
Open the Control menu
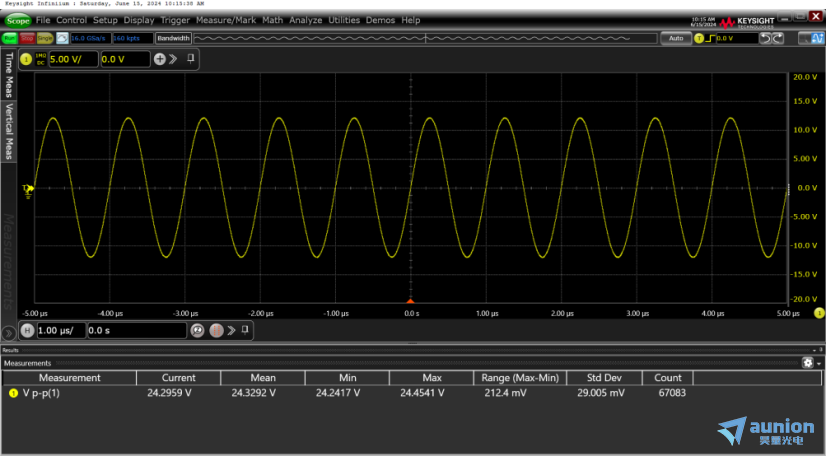pyautogui.click(x=71, y=20)
